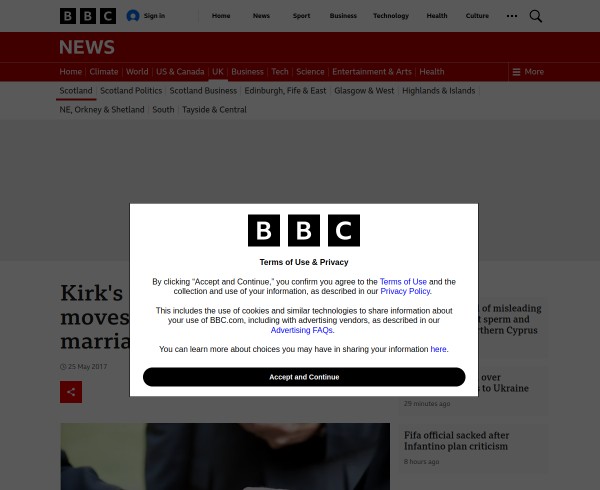Image resolution: width=600 pixels, height=490 pixels.
Task: Open South regional section
Action: [163, 110]
